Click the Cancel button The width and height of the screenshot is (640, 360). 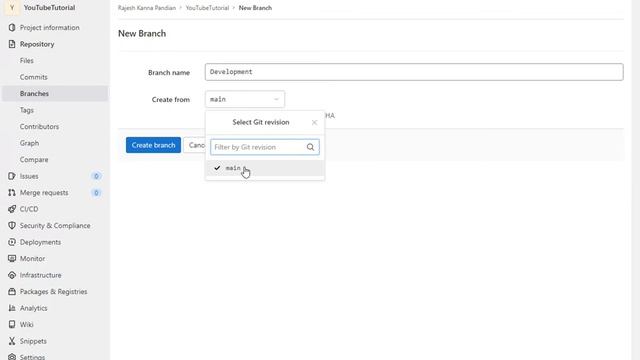[x=195, y=145]
